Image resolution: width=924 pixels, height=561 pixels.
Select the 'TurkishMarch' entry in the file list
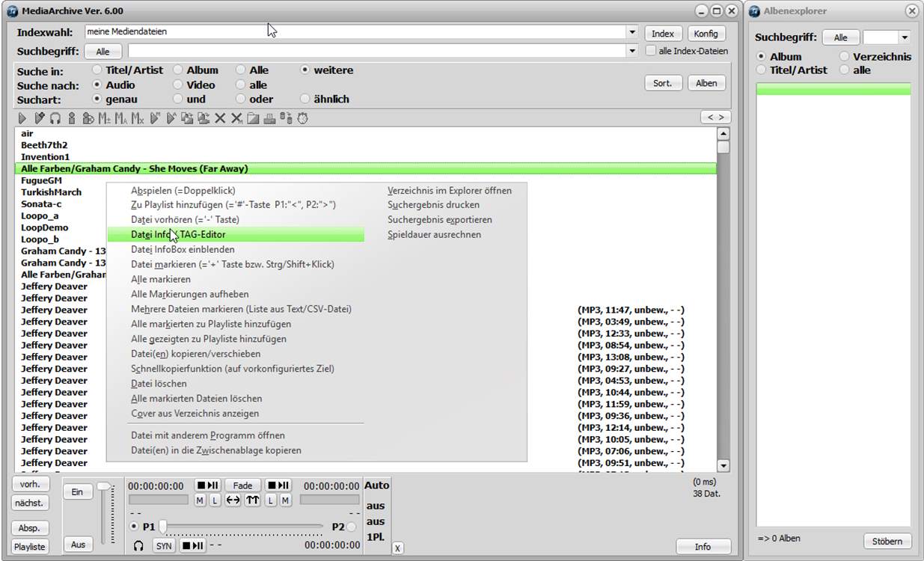[x=52, y=192]
